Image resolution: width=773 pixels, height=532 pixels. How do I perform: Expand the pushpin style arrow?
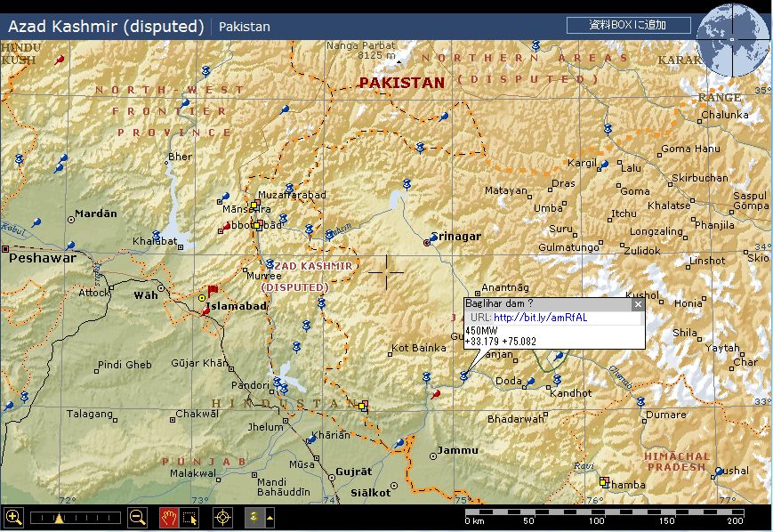(x=270, y=517)
